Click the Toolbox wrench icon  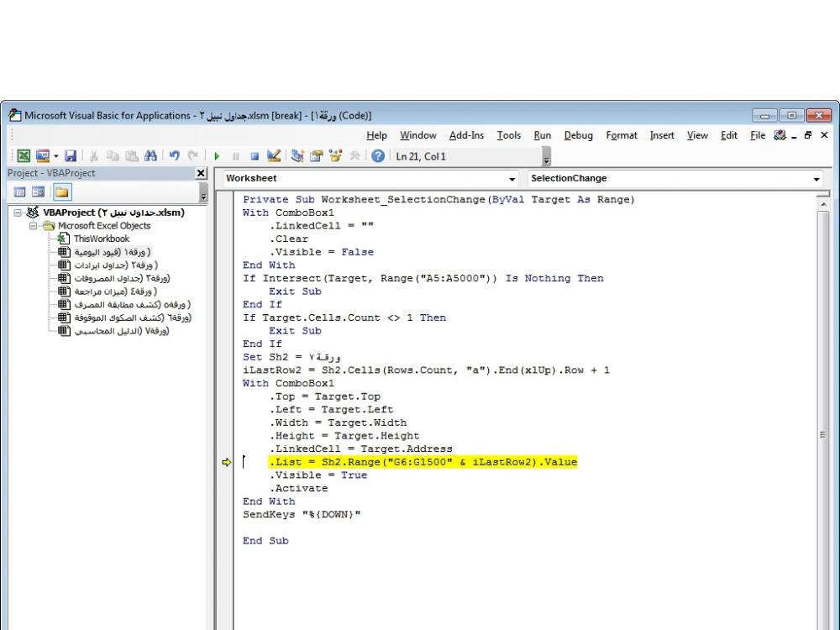354,156
